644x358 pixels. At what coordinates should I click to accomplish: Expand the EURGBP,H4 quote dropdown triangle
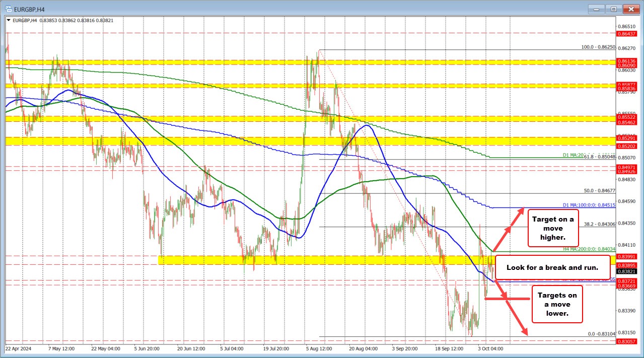[8, 20]
